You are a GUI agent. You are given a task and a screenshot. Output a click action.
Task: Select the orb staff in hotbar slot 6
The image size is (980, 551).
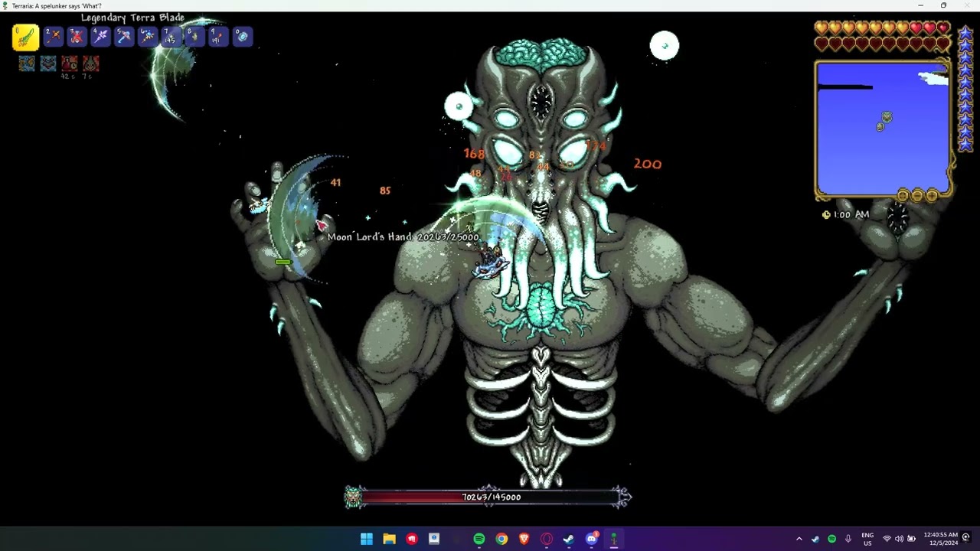[x=148, y=36]
